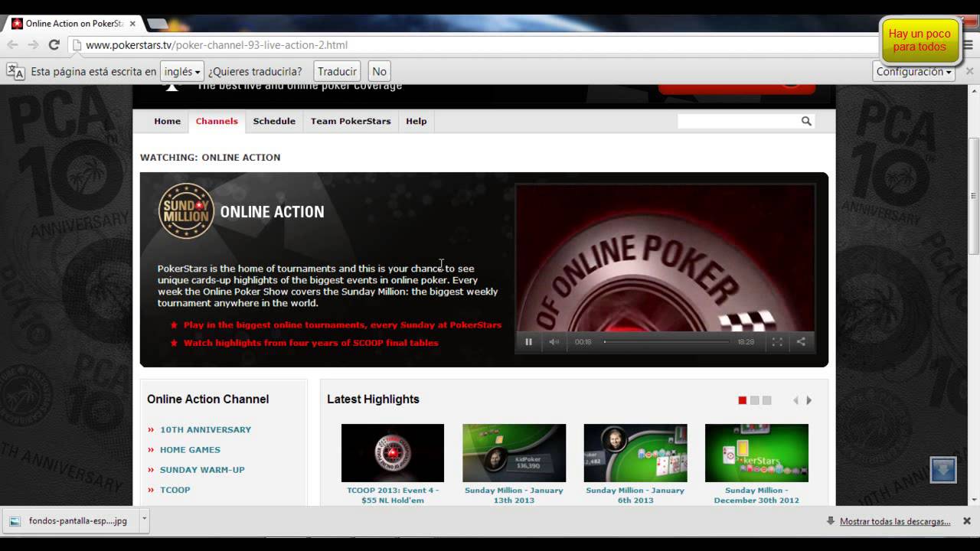This screenshot has width=980, height=551.
Task: Enter fullscreen mode on video player
Action: pos(777,342)
